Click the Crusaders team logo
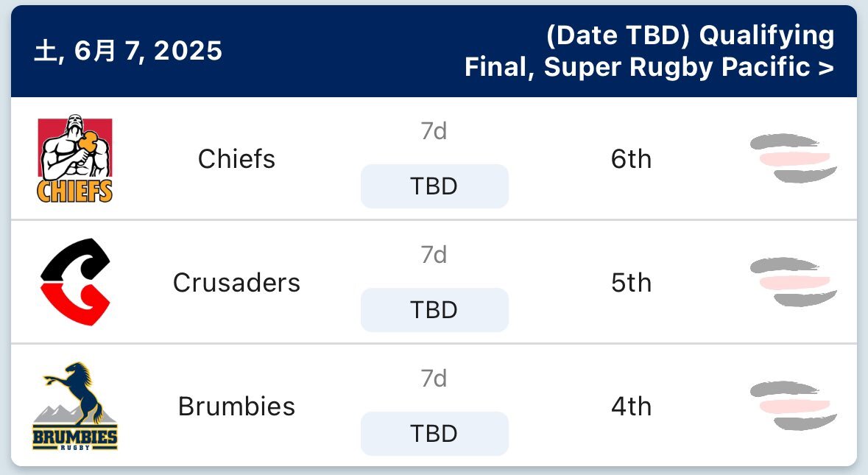This screenshot has width=868, height=475. point(75,282)
